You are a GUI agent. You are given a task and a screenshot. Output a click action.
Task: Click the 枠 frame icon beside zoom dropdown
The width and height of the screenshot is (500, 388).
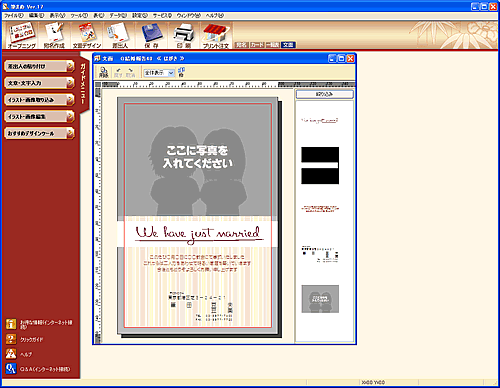click(x=181, y=72)
